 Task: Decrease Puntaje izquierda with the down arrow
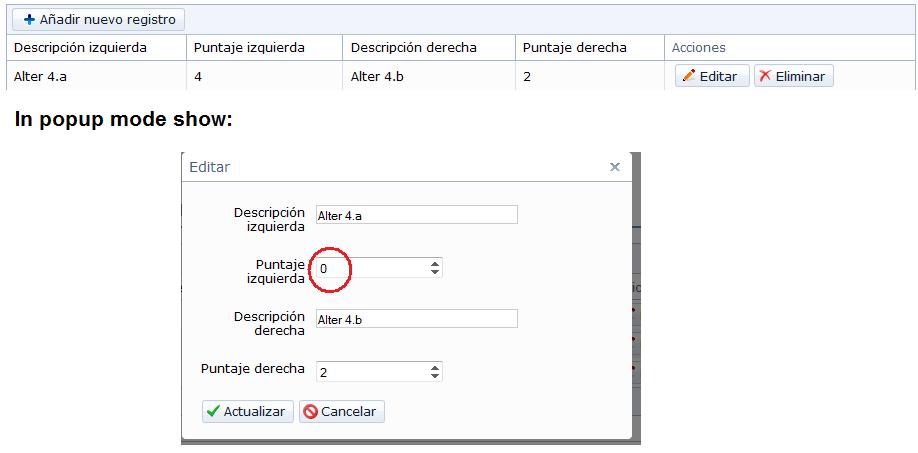(434, 272)
